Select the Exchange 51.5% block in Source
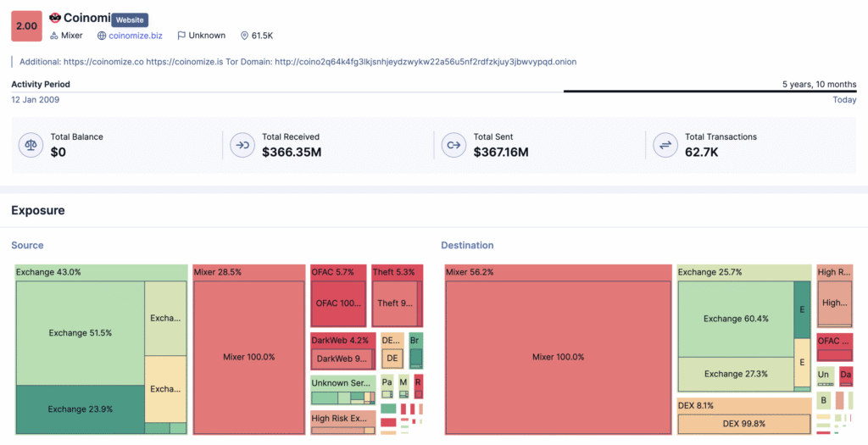 tap(80, 333)
